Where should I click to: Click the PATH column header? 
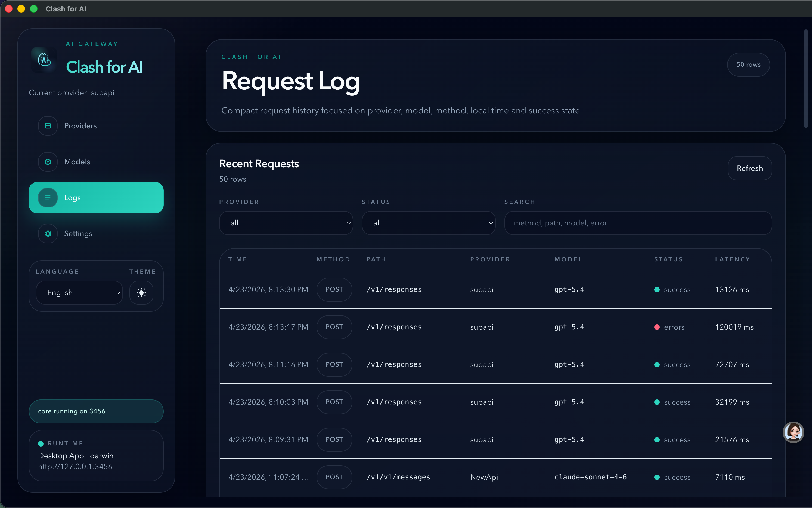pyautogui.click(x=376, y=259)
